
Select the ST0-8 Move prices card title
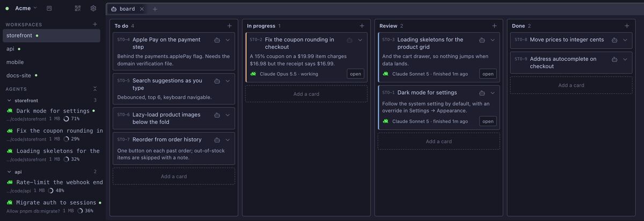tap(567, 40)
